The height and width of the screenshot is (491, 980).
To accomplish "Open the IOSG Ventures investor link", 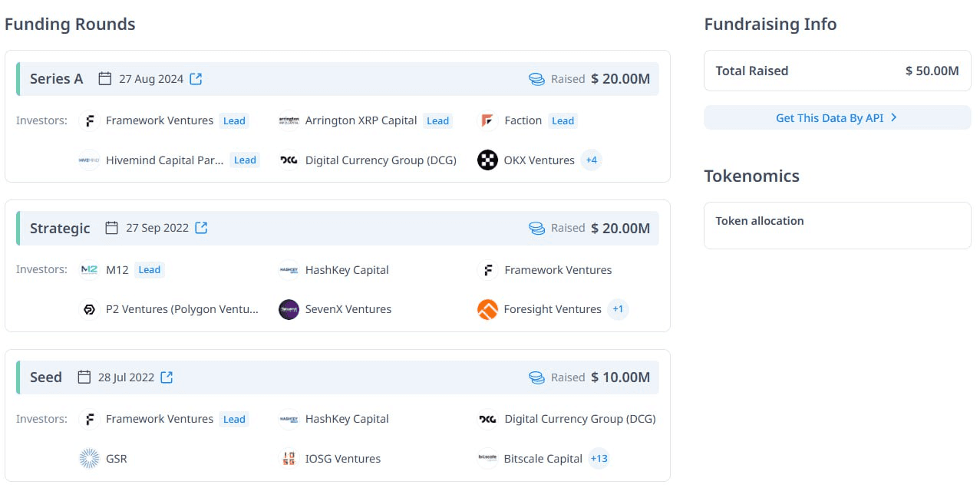I will click(343, 459).
